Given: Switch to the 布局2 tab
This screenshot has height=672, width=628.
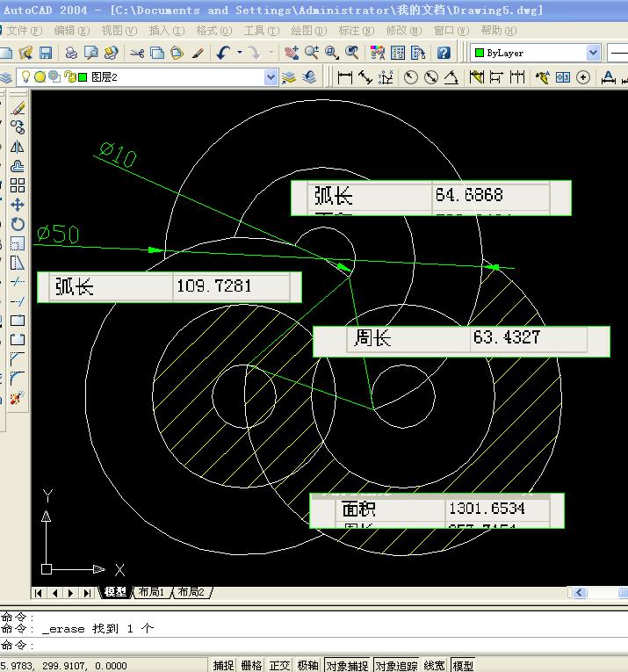Looking at the screenshot, I should pyautogui.click(x=191, y=592).
